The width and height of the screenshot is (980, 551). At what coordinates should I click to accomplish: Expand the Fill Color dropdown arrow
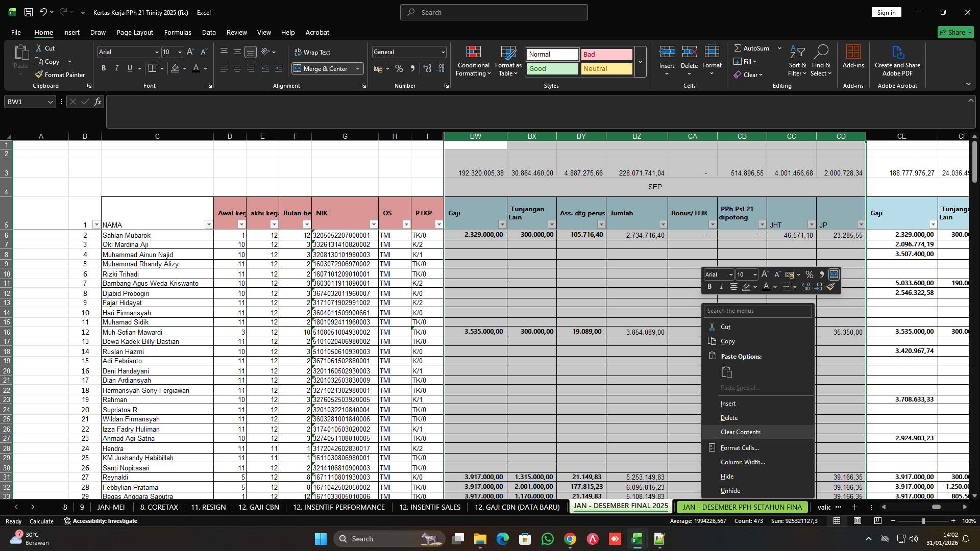[x=184, y=68]
